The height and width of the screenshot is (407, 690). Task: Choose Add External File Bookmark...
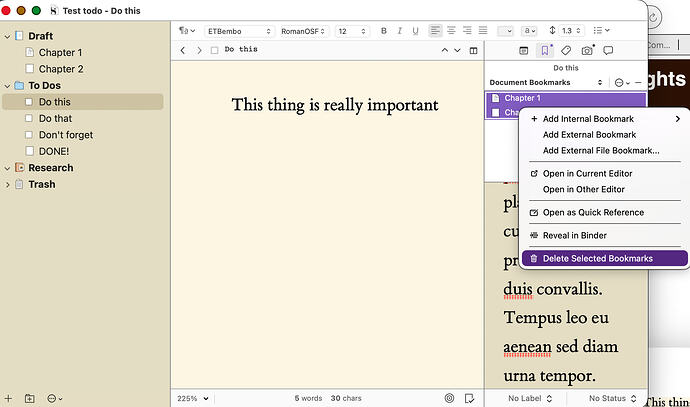605,150
